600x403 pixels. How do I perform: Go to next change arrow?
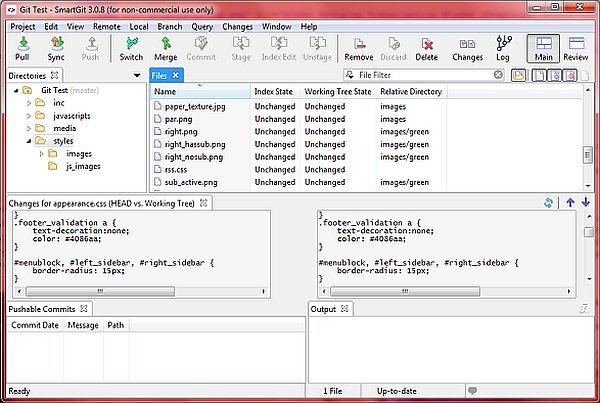click(x=585, y=202)
